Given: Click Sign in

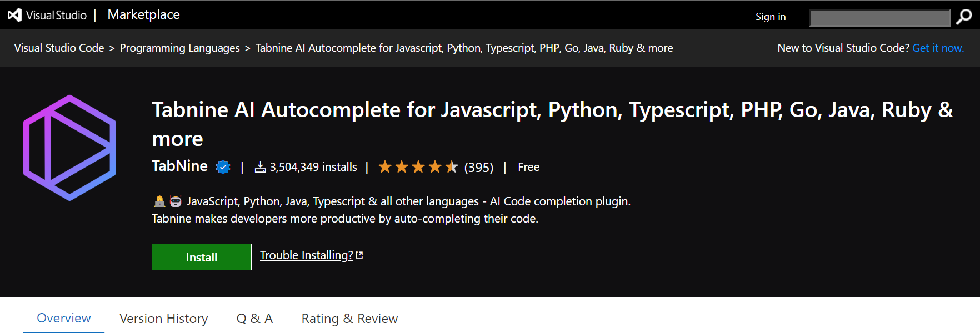Looking at the screenshot, I should (x=771, y=17).
